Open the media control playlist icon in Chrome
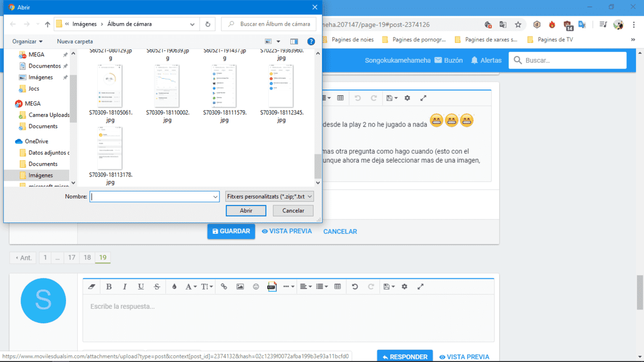 (x=603, y=25)
